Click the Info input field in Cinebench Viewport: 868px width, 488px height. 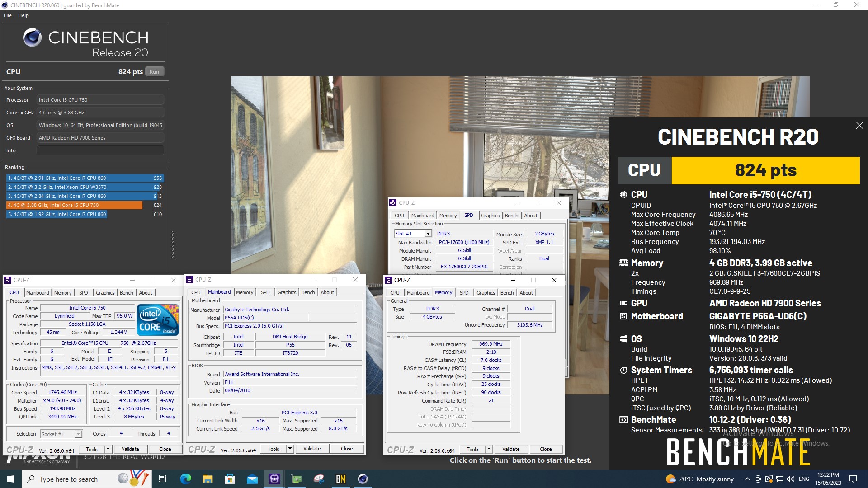(100, 150)
